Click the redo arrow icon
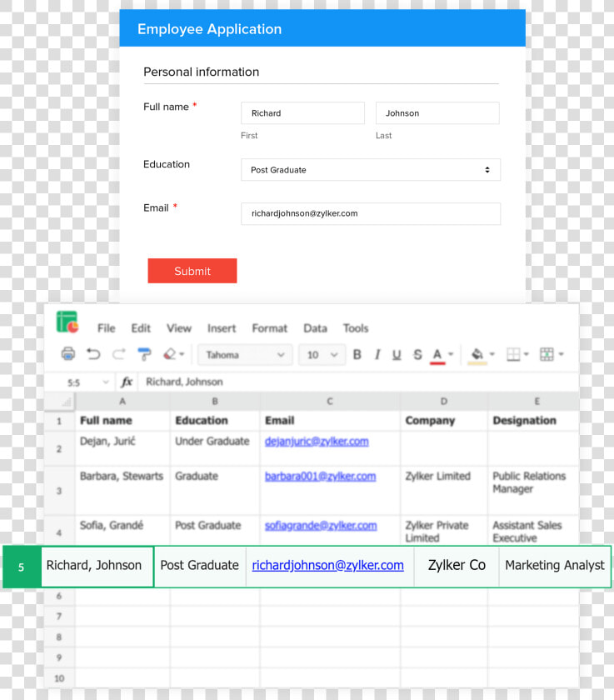 click(x=118, y=354)
